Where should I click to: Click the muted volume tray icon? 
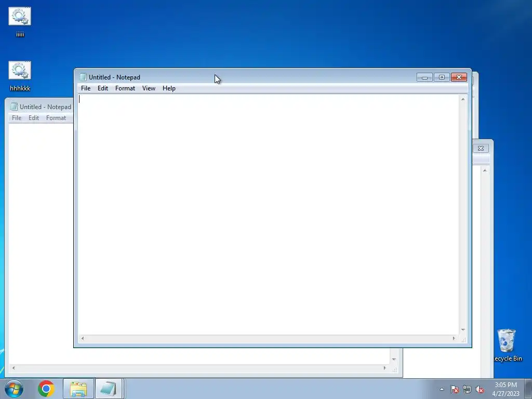480,389
